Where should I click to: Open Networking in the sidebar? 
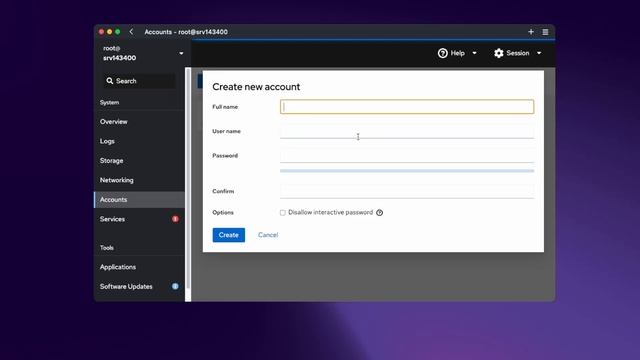pos(139,180)
